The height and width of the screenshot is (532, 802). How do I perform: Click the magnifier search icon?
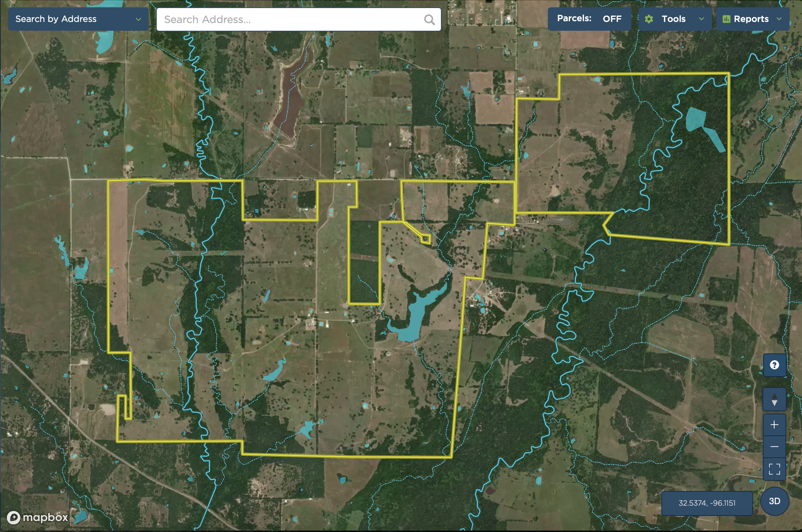click(429, 19)
